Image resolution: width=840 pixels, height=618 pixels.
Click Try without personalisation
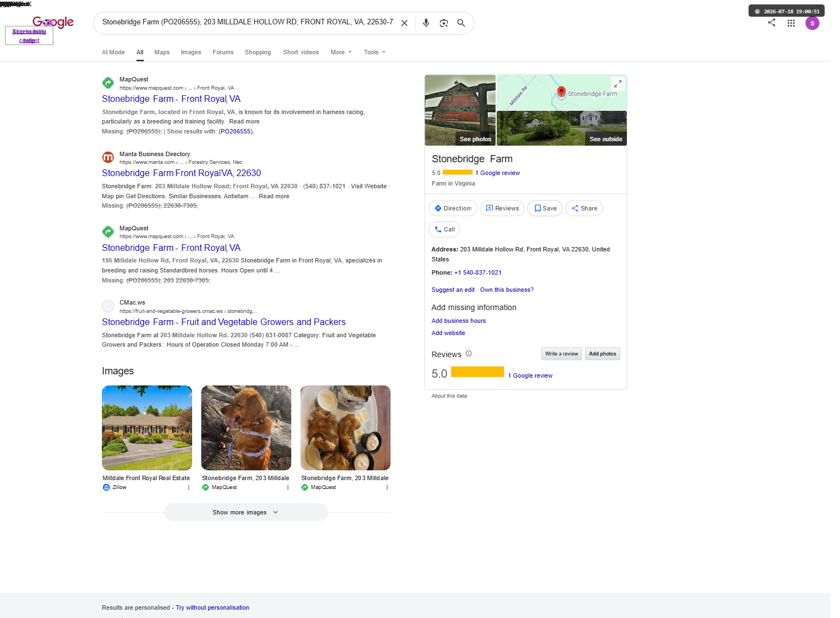coord(213,608)
